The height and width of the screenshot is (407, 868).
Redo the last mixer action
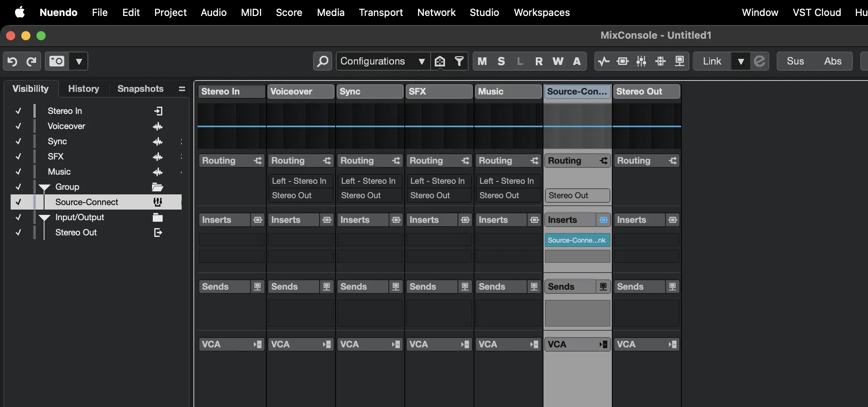point(32,61)
